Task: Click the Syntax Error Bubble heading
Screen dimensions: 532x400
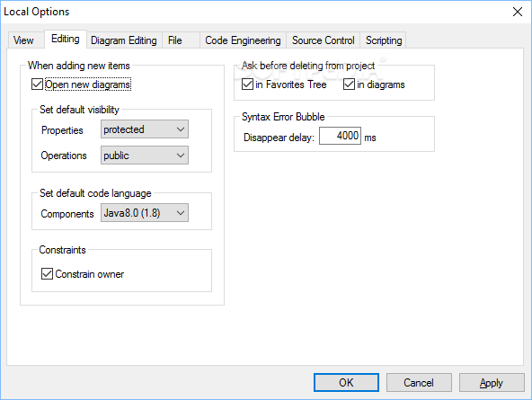Action: (x=283, y=117)
